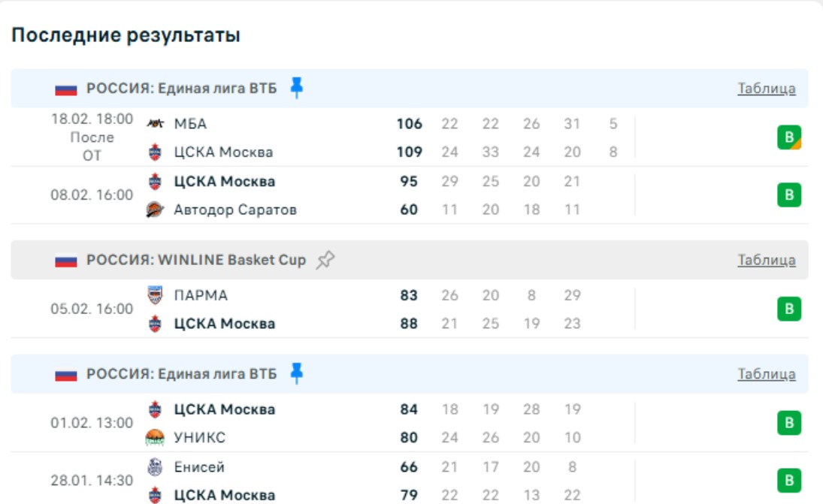This screenshot has width=823, height=504.
Task: Click the Енисей team logo
Action: pyautogui.click(x=155, y=467)
